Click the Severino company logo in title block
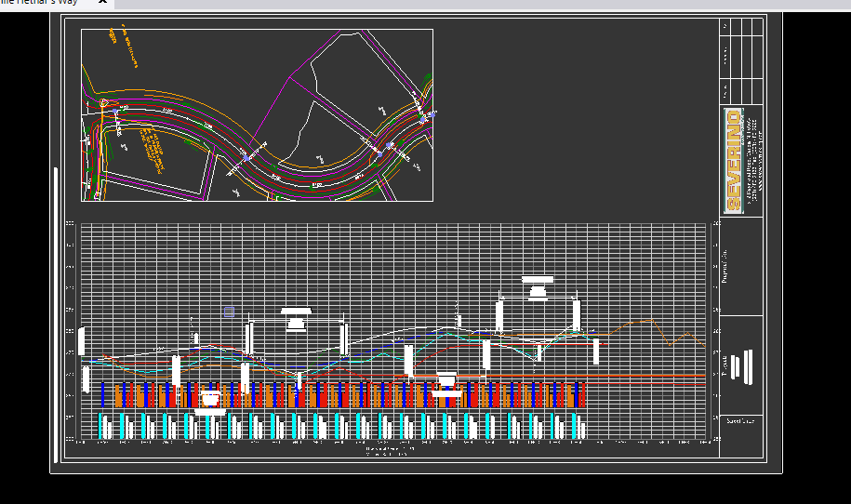The height and width of the screenshot is (504, 851). point(734,161)
